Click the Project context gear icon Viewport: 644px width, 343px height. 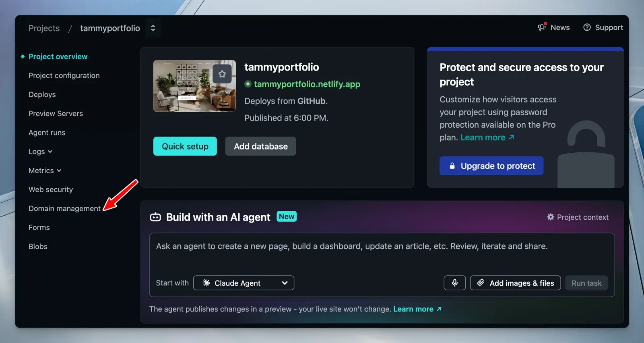[x=550, y=217]
